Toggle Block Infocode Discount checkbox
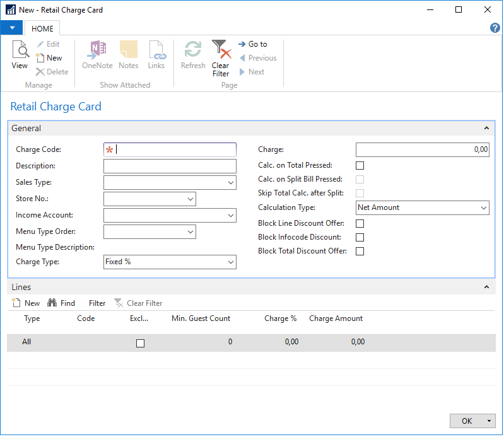 coord(360,238)
